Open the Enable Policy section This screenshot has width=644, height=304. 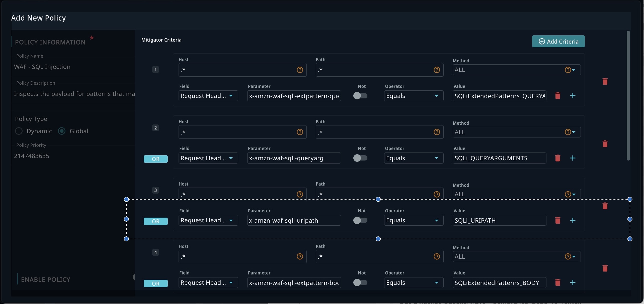(45, 279)
